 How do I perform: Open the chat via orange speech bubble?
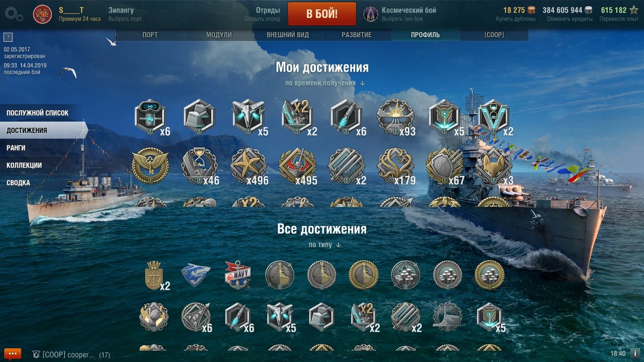pos(13,354)
